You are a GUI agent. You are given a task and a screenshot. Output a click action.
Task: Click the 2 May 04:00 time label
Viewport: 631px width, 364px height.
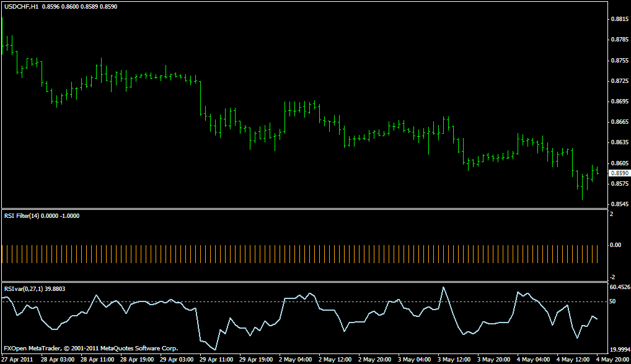[296, 359]
